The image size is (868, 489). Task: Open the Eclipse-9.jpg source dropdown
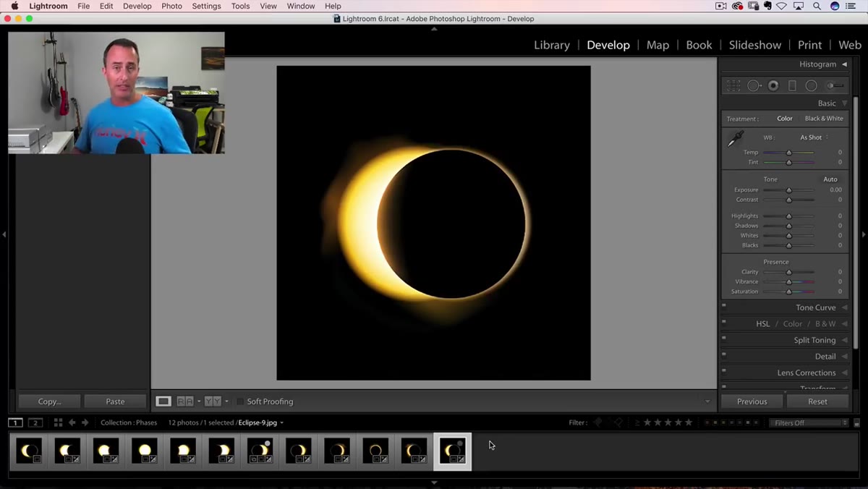tap(261, 422)
